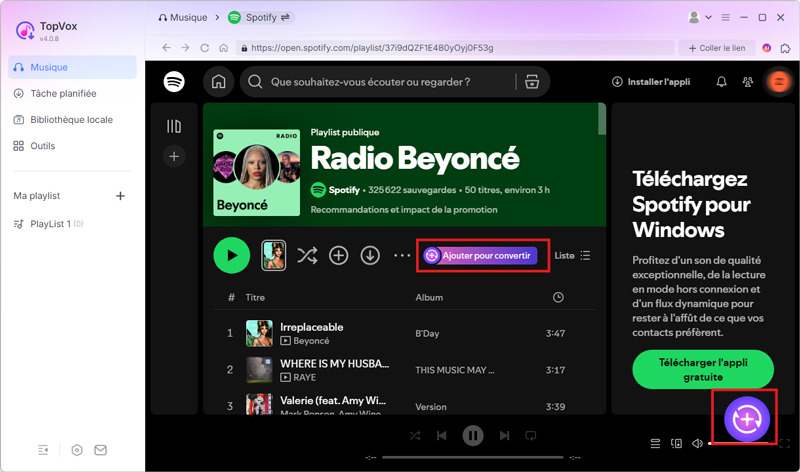Open Liste view dropdown

click(x=572, y=255)
